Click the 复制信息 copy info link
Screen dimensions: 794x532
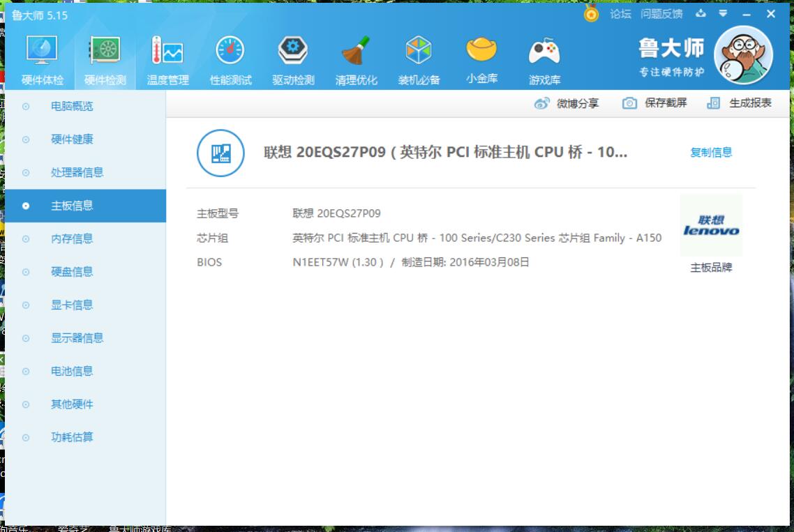click(711, 153)
